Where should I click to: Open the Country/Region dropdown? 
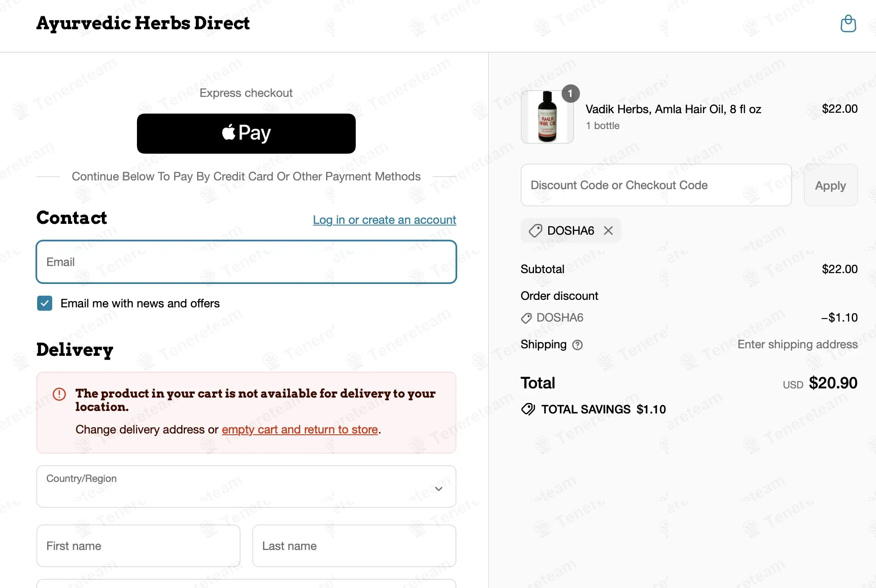(246, 487)
